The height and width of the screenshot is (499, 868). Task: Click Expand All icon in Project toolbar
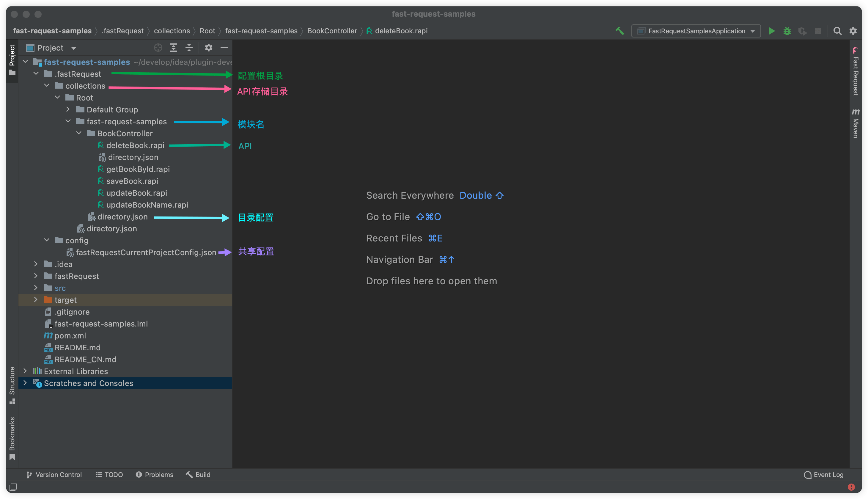[x=174, y=48]
